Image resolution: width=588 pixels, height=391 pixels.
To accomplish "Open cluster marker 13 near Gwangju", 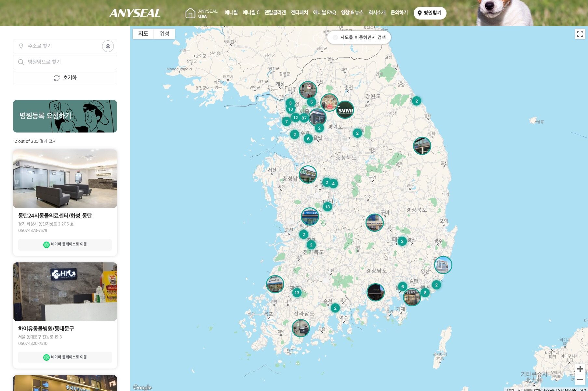I will pyautogui.click(x=297, y=293).
